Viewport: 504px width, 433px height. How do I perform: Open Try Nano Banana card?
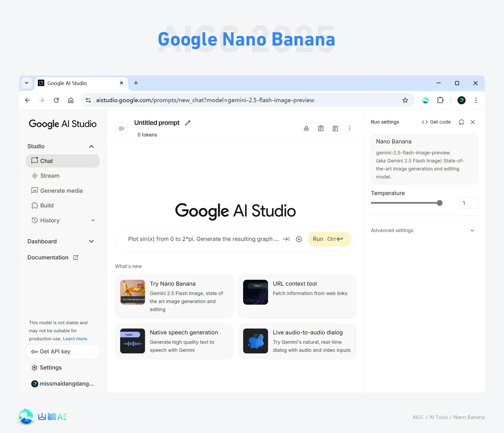(x=174, y=297)
